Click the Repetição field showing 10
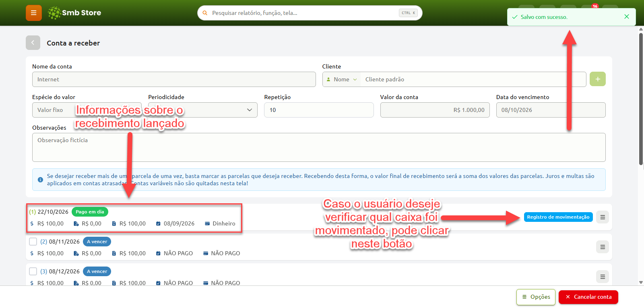 (319, 110)
